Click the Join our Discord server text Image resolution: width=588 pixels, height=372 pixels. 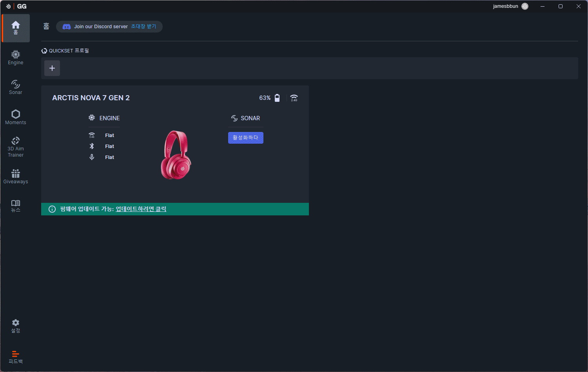click(101, 27)
